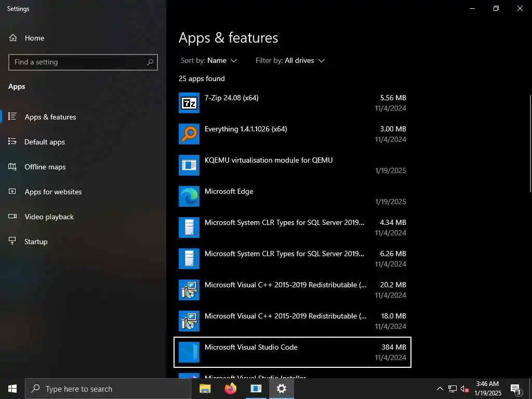Open Apps for websites settings
Screen dimensions: 532x399
pos(83,192)
